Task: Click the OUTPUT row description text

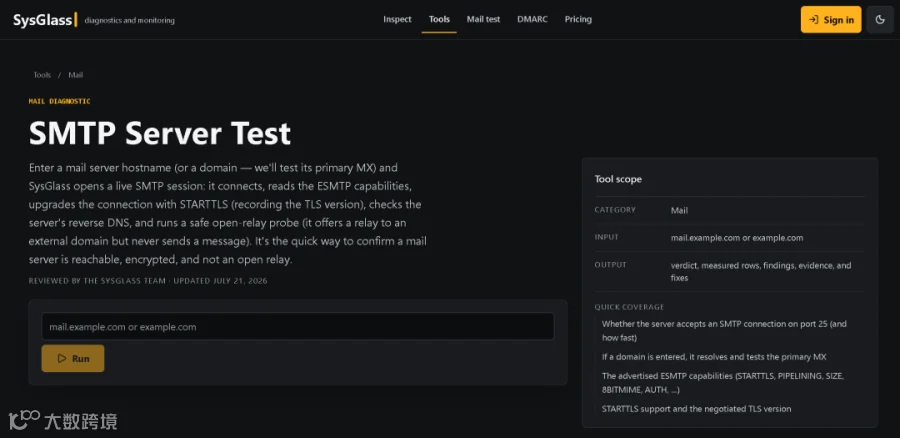Action: 761,272
